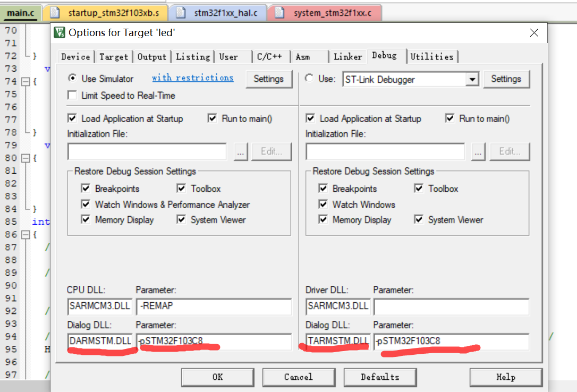The height and width of the screenshot is (392, 577).
Task: Toggle Watch Windows & Performance Analyzer checkbox
Action: tap(86, 204)
